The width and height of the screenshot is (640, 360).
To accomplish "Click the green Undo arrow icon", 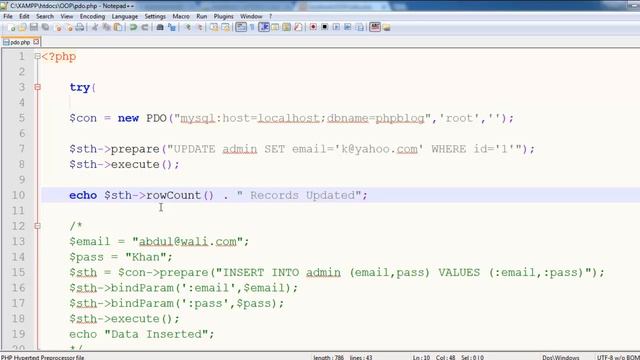I will click(x=133, y=27).
